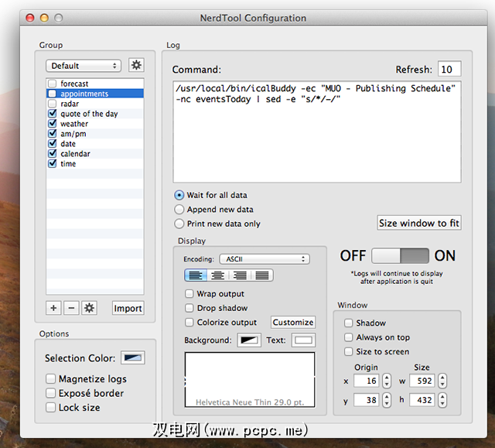Set text alignment to justified

pyautogui.click(x=262, y=275)
